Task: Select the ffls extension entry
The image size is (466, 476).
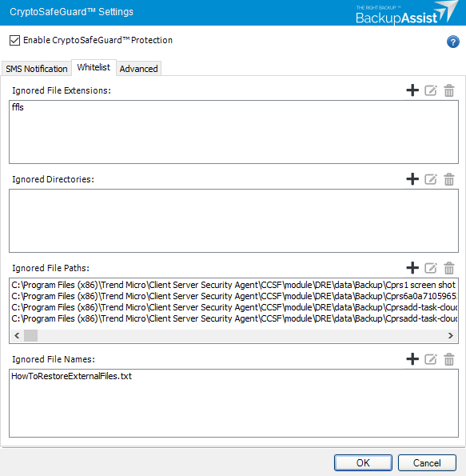Action: (18, 107)
